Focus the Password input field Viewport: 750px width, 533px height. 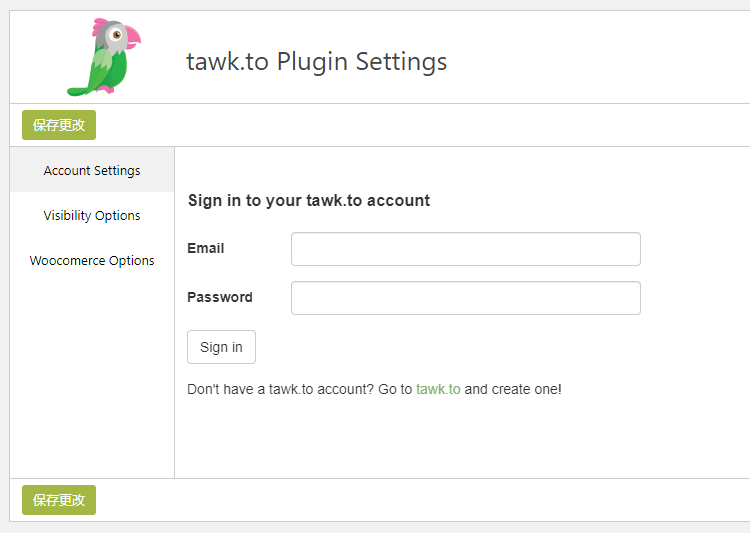tap(466, 298)
